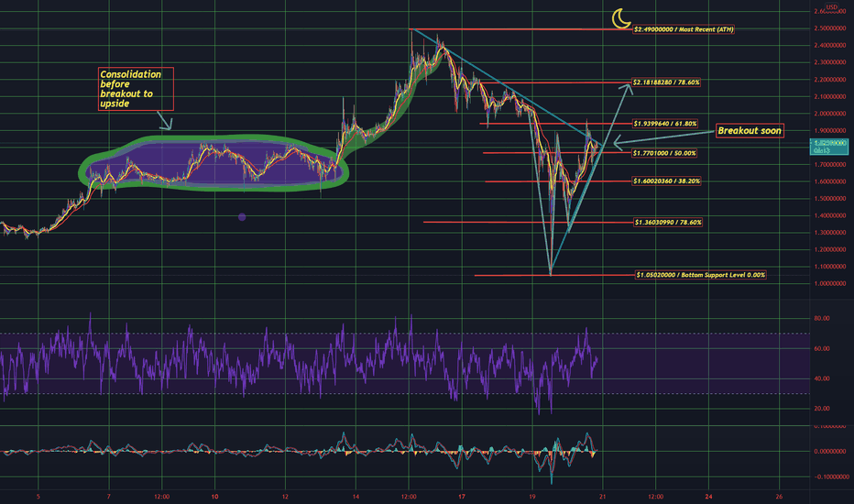Click 2.40000000 on the price axis
The width and height of the screenshot is (854, 504).
click(829, 45)
